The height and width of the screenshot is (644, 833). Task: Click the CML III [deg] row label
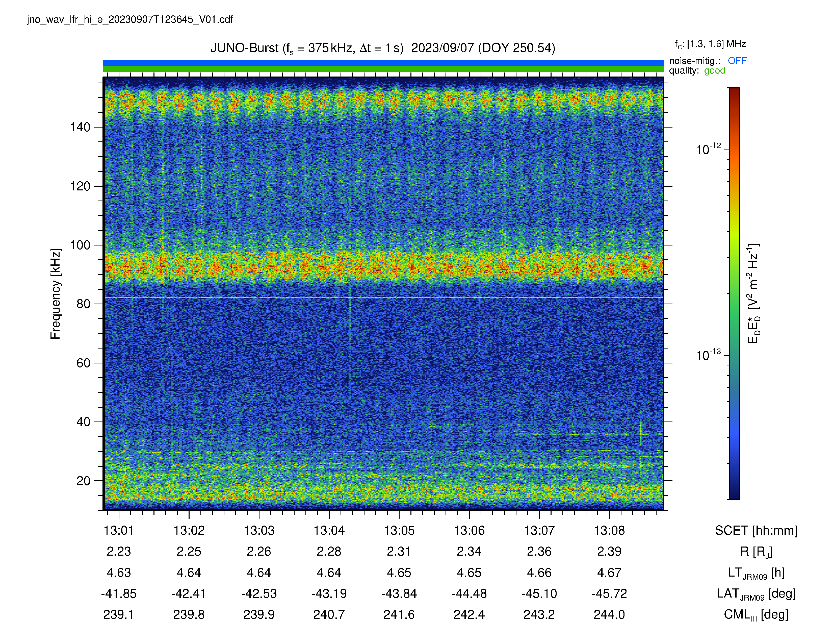(756, 615)
